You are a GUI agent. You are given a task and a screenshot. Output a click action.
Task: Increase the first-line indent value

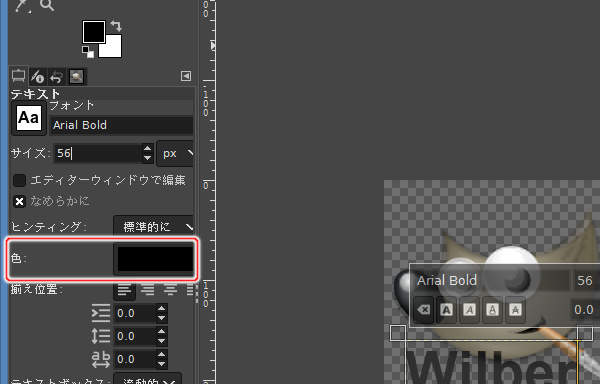161,309
